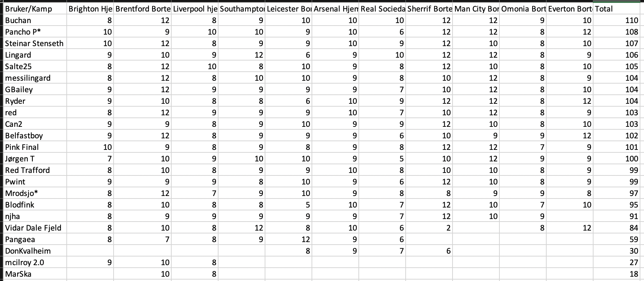Click the mcilroy 2.0 name cell
The image size is (644, 281).
click(35, 262)
